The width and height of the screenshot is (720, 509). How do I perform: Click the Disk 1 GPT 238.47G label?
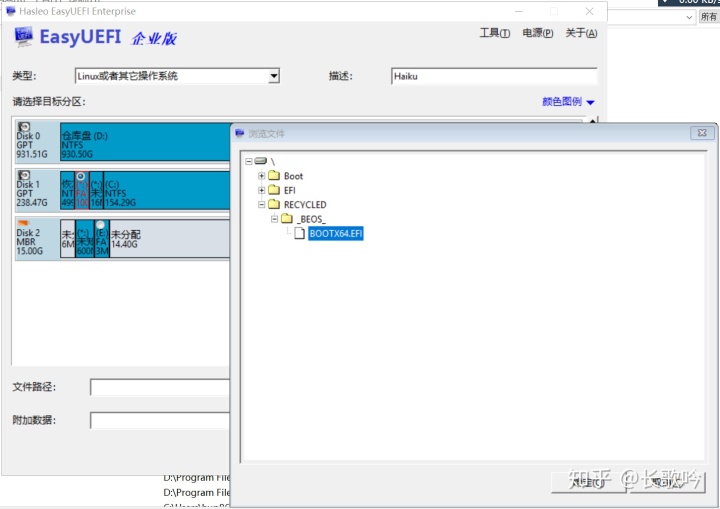click(32, 193)
